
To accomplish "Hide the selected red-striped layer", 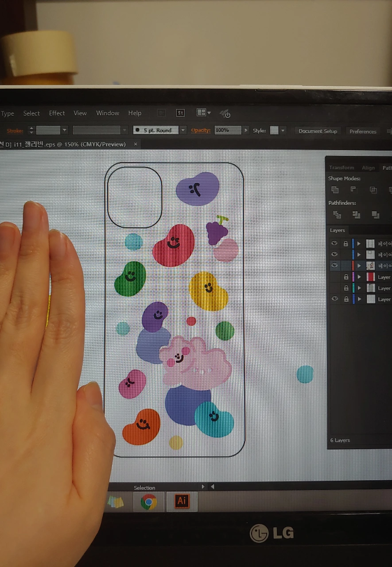I will 334,265.
